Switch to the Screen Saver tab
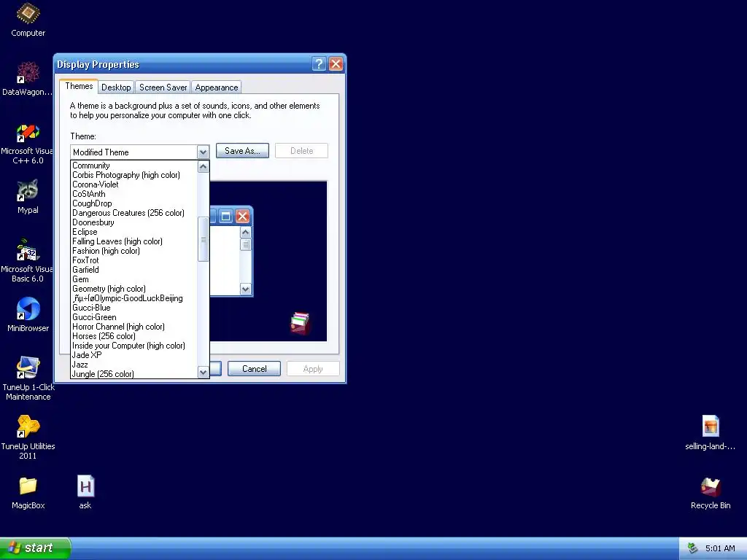 [x=163, y=87]
